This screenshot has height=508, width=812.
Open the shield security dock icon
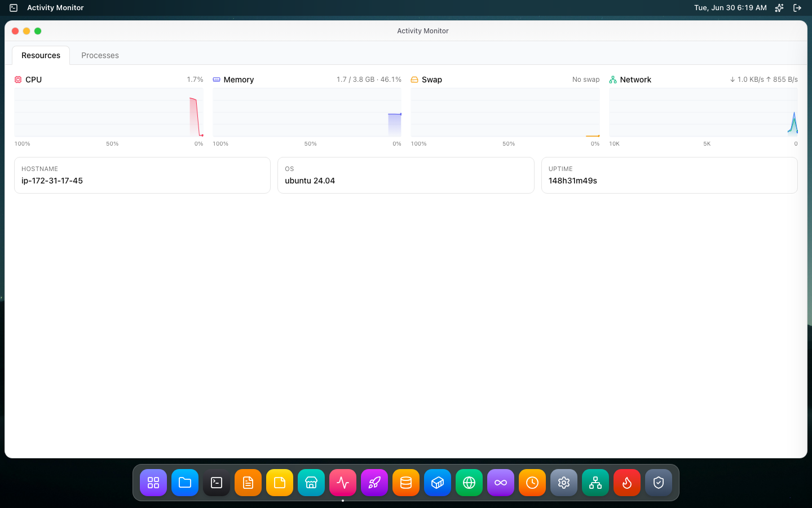click(659, 483)
